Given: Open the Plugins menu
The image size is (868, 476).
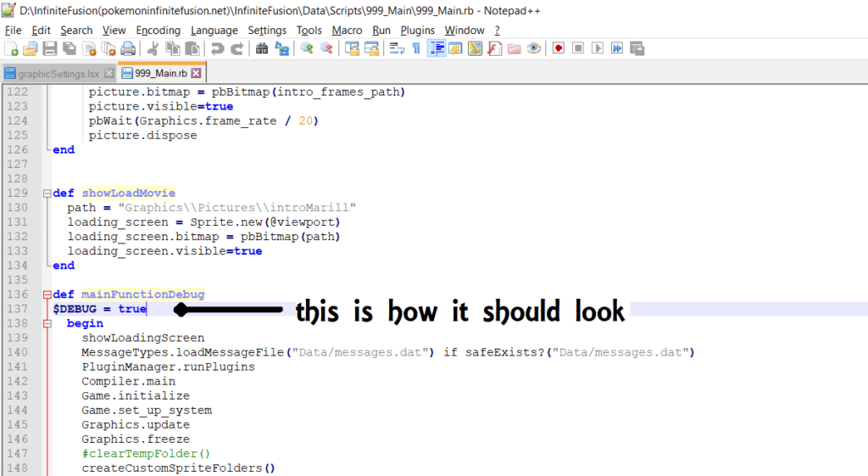Looking at the screenshot, I should [x=417, y=30].
